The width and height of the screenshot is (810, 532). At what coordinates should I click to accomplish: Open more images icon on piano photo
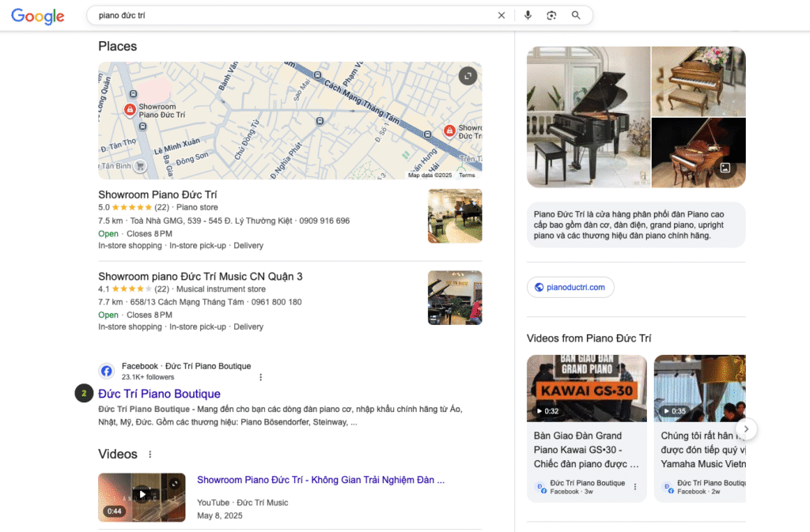click(724, 168)
